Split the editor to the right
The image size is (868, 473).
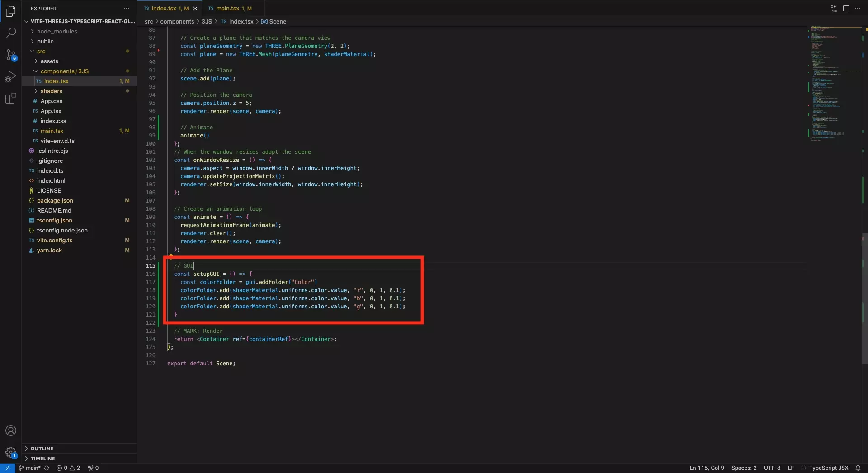(846, 9)
